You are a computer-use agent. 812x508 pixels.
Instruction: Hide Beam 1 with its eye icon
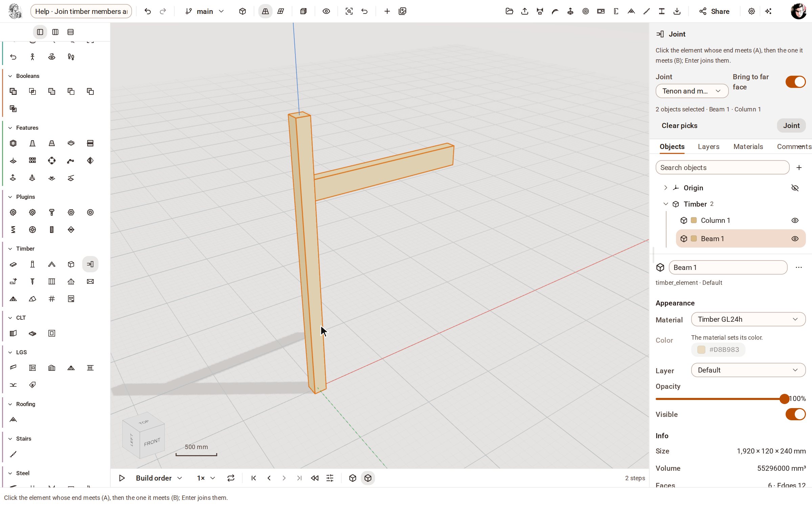[795, 239]
